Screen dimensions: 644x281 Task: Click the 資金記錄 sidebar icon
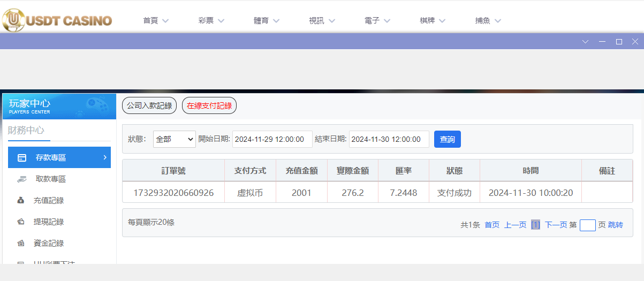21,244
